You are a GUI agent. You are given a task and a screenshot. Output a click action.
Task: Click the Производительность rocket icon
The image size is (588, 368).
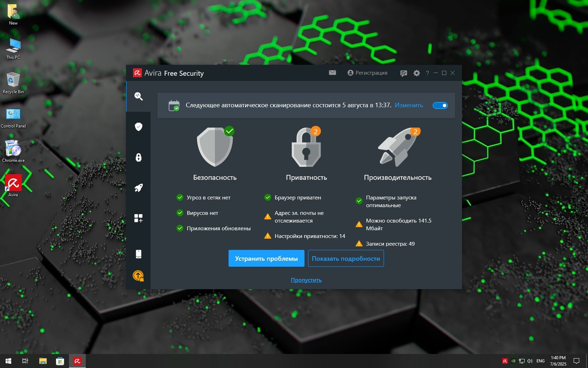click(x=398, y=147)
